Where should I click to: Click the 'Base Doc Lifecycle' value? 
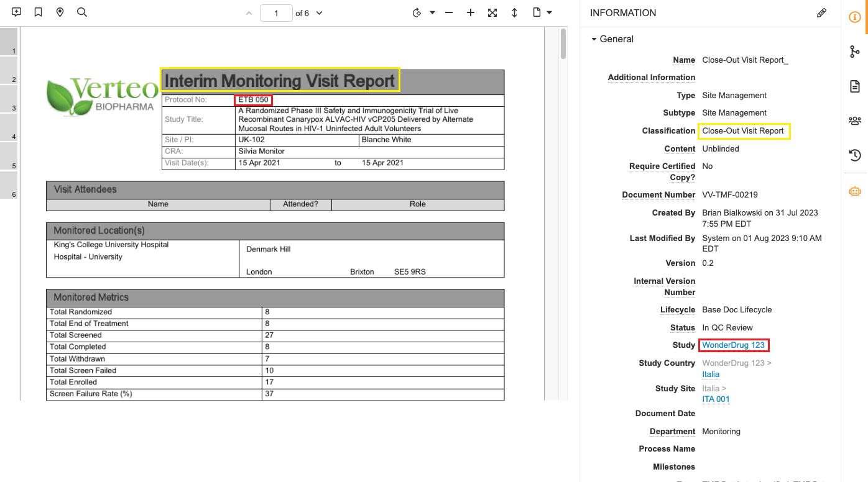[x=737, y=310]
